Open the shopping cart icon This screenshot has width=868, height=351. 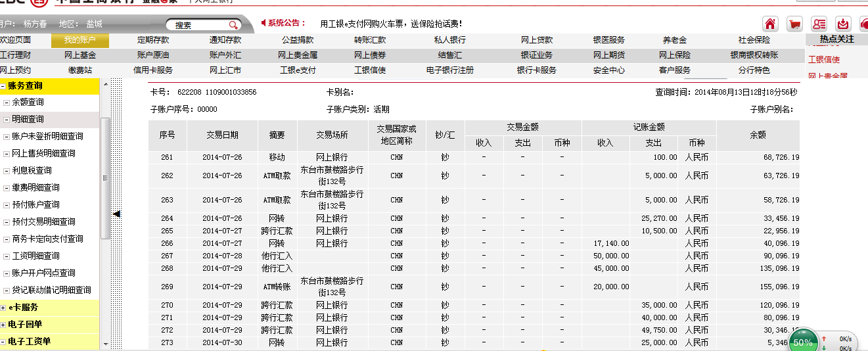[x=795, y=24]
